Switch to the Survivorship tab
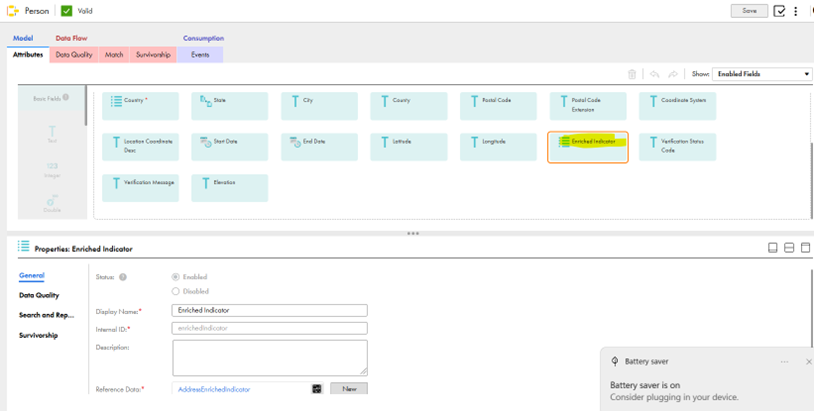This screenshot has width=814, height=411. tap(153, 54)
